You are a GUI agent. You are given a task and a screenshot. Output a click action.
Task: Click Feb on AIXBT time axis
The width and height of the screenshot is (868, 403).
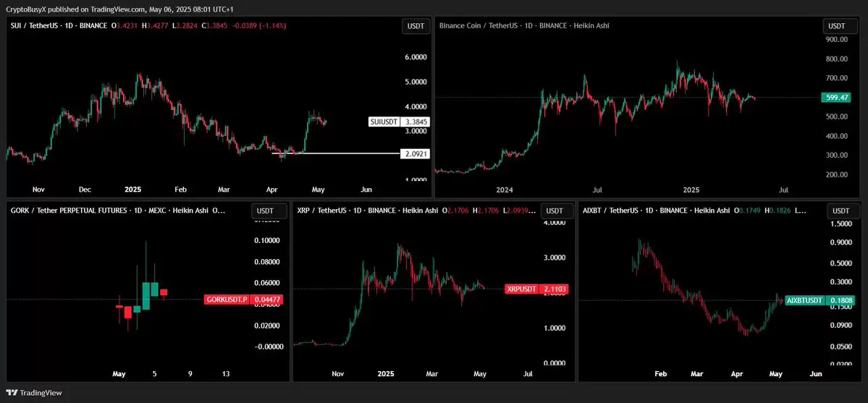point(660,373)
